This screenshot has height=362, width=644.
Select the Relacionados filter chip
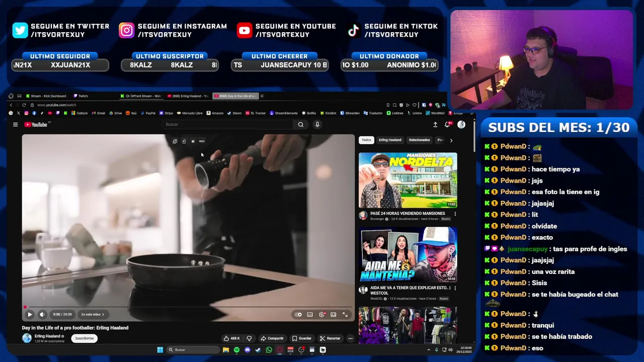click(x=419, y=140)
